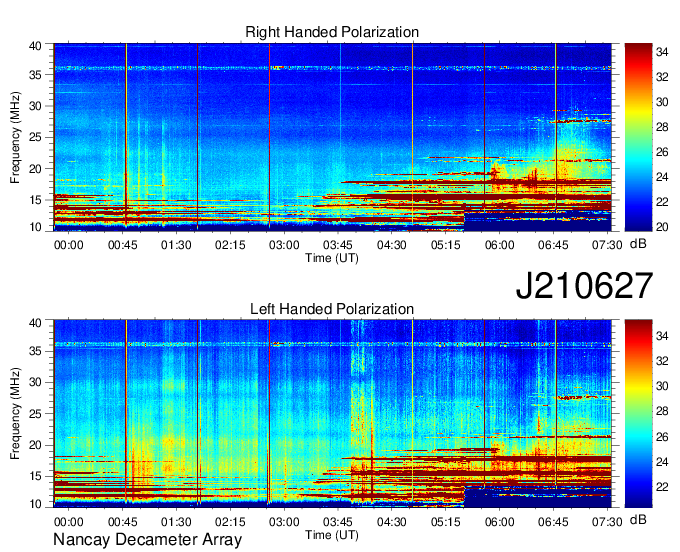Click the 35 MHz tick on right-handed plot
680x552 pixels.
click(35, 75)
